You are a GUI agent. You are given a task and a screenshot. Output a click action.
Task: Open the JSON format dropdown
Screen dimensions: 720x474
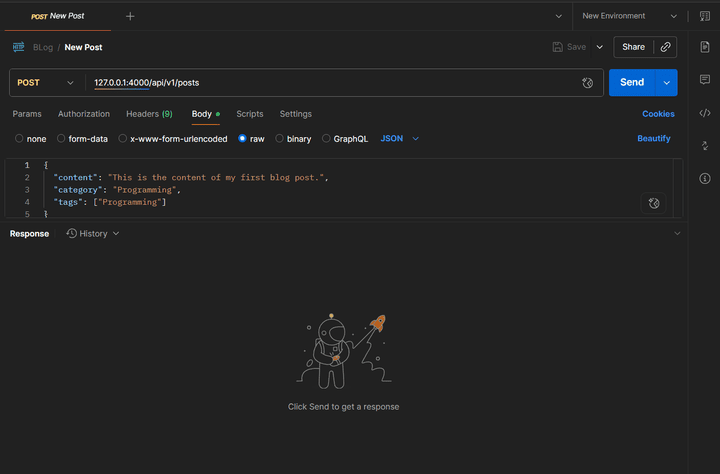tap(399, 139)
